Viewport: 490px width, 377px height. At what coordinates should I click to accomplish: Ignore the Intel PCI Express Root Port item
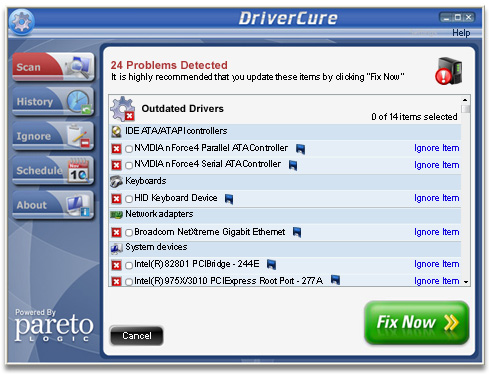tap(437, 281)
